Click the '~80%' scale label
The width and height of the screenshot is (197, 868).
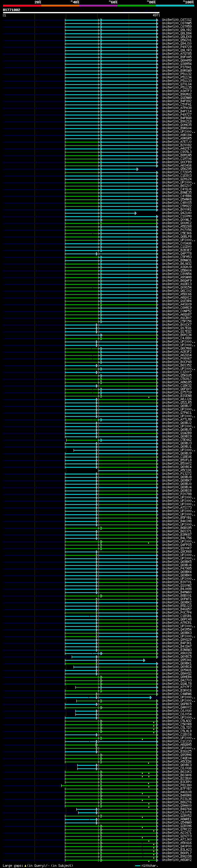[x=151, y=2]
